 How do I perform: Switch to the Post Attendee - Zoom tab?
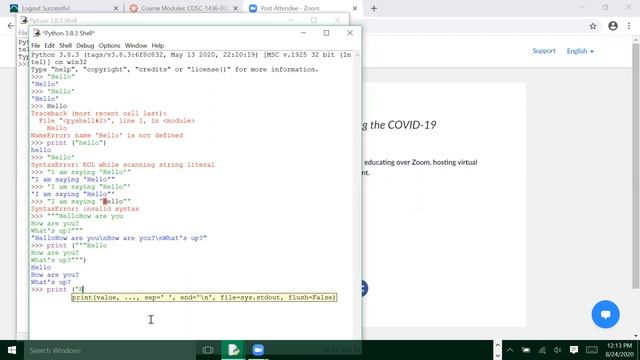coord(301,8)
